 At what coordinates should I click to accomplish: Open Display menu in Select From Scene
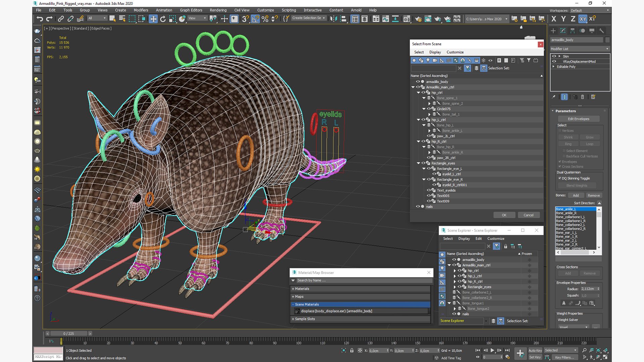pyautogui.click(x=435, y=52)
